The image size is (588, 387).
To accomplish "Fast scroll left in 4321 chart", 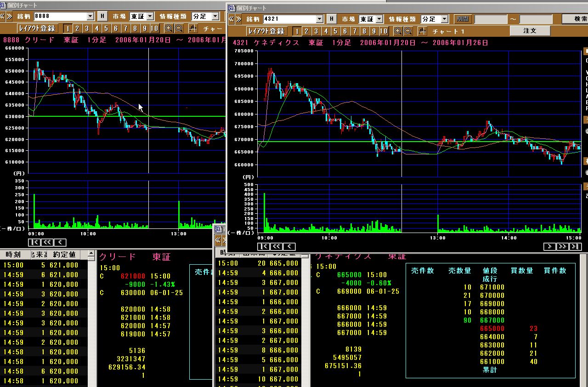I will click(276, 246).
